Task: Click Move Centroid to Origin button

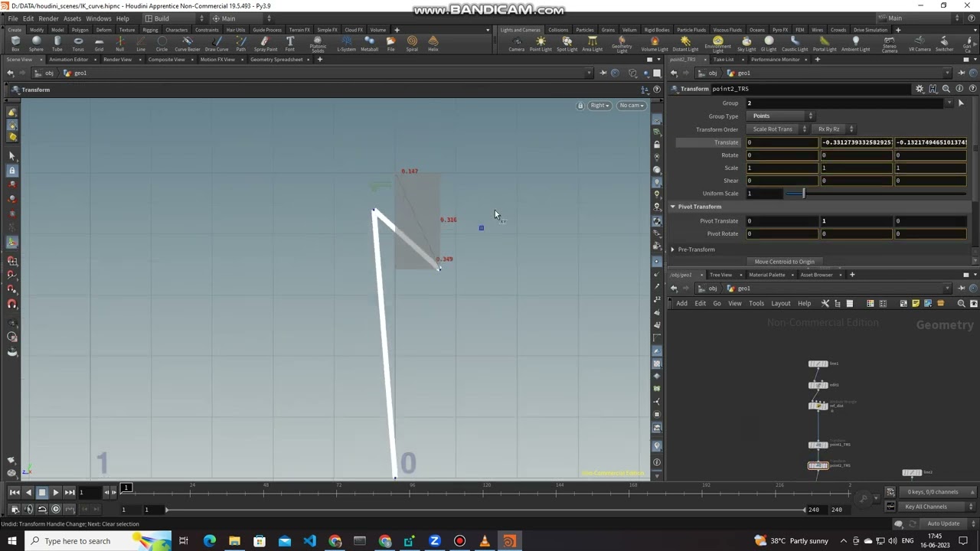Action: (784, 262)
